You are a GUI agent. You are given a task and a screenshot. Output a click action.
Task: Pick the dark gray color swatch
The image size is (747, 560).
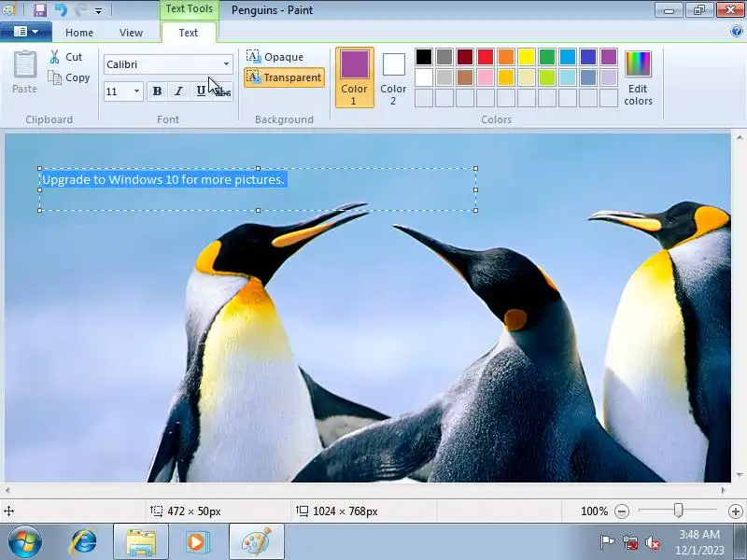coord(444,57)
